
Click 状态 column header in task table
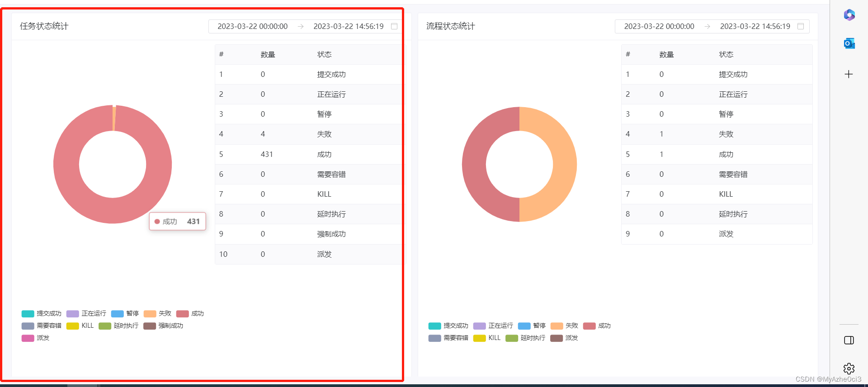324,55
